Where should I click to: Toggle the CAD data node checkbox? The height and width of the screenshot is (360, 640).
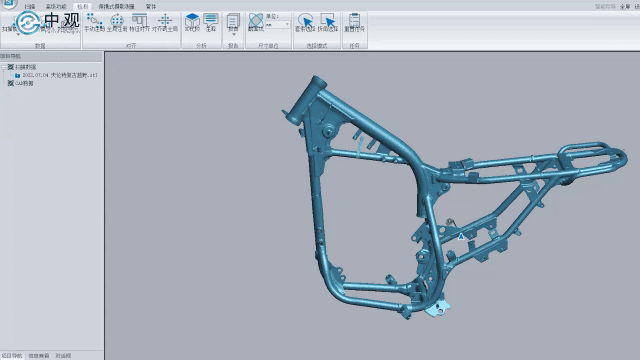[x=11, y=83]
